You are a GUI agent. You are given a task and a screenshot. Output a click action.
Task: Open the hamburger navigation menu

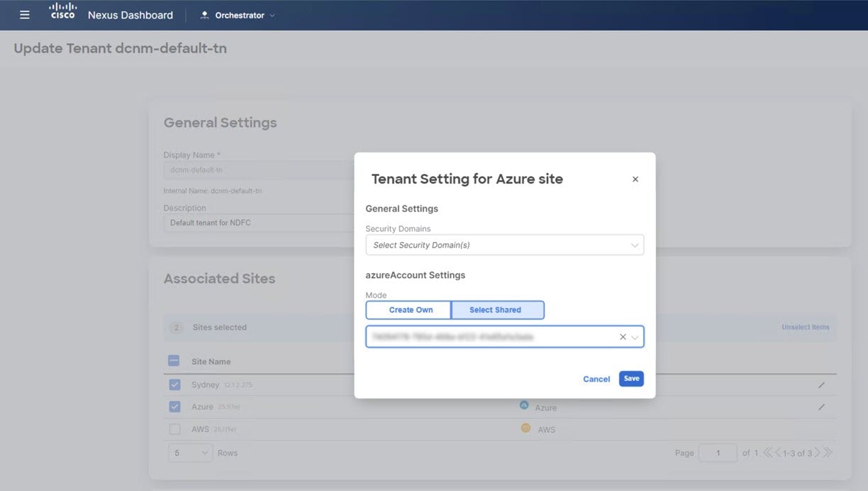click(x=25, y=15)
